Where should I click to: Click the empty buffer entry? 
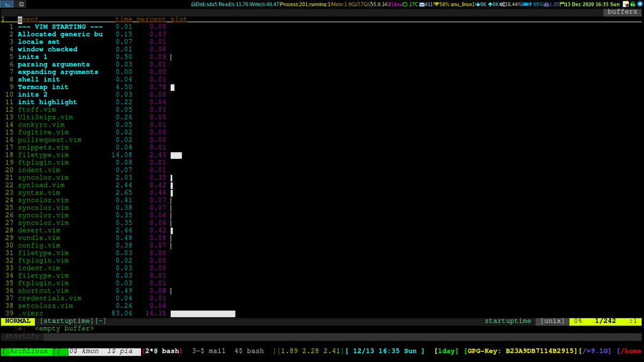pos(64,328)
